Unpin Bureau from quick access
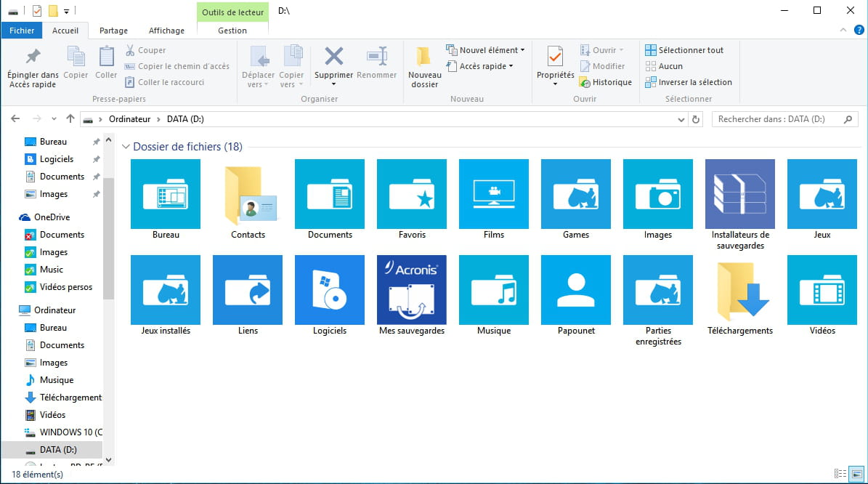868x484 pixels. point(97,142)
